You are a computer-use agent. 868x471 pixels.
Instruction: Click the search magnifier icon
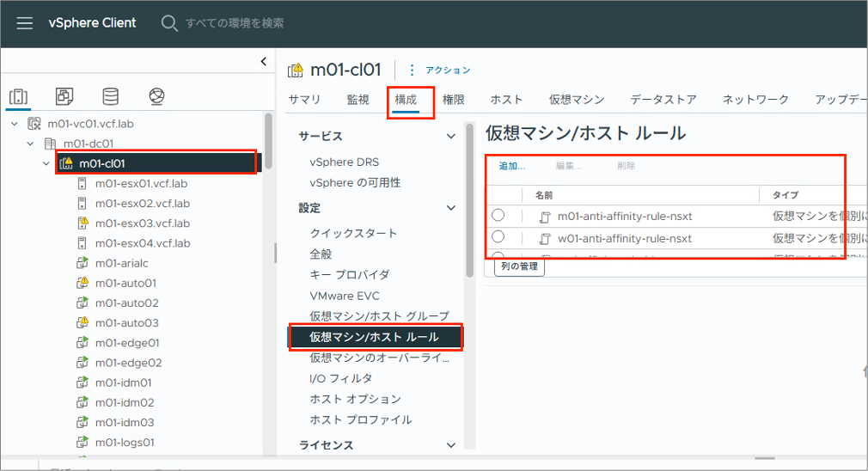pyautogui.click(x=168, y=23)
